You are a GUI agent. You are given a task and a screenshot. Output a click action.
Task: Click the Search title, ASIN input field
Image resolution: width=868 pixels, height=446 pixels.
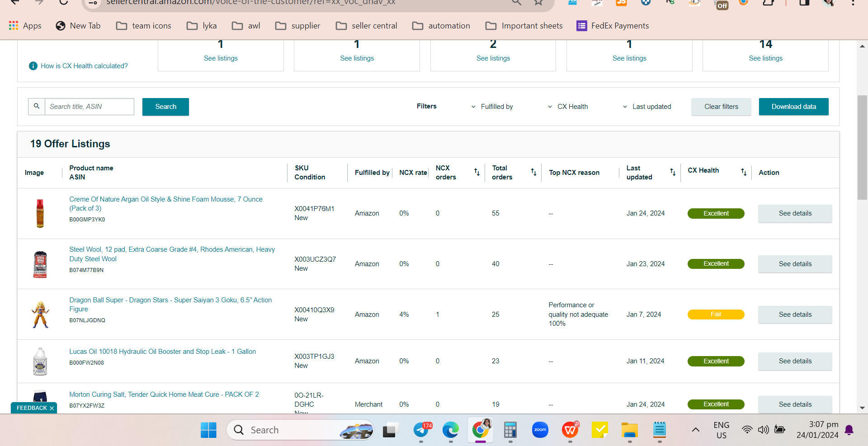point(90,107)
